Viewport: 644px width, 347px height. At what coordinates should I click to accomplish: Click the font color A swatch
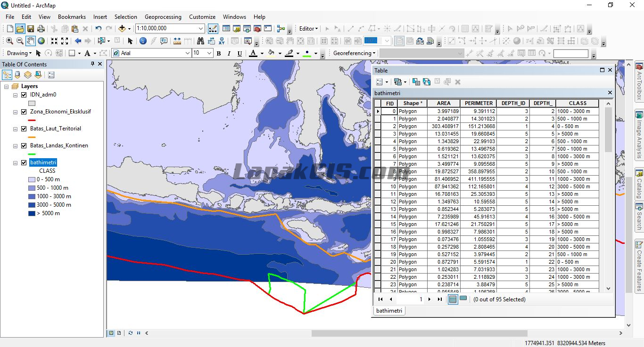point(253,53)
